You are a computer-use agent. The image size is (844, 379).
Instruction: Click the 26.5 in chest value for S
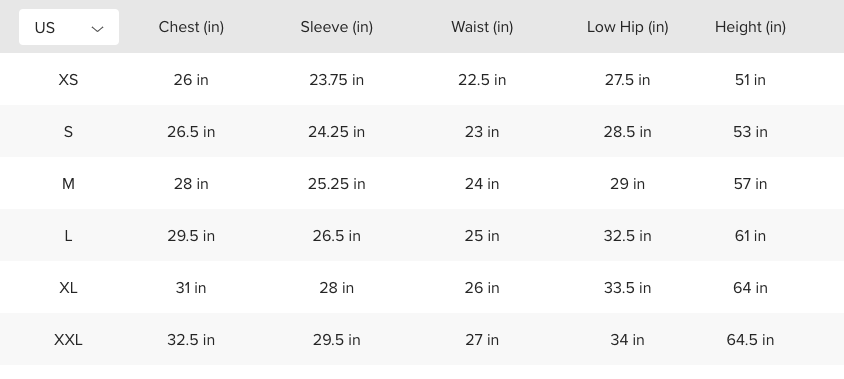pyautogui.click(x=191, y=132)
